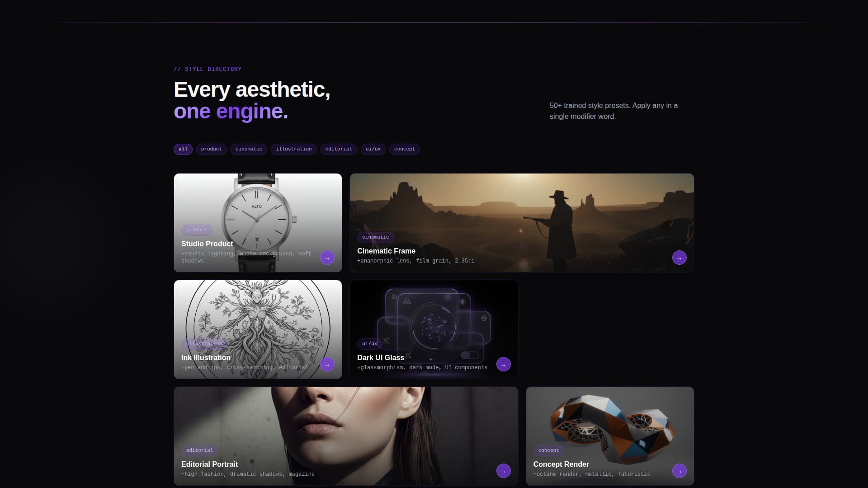Select the location pin icon in the glass mockup

463,302
